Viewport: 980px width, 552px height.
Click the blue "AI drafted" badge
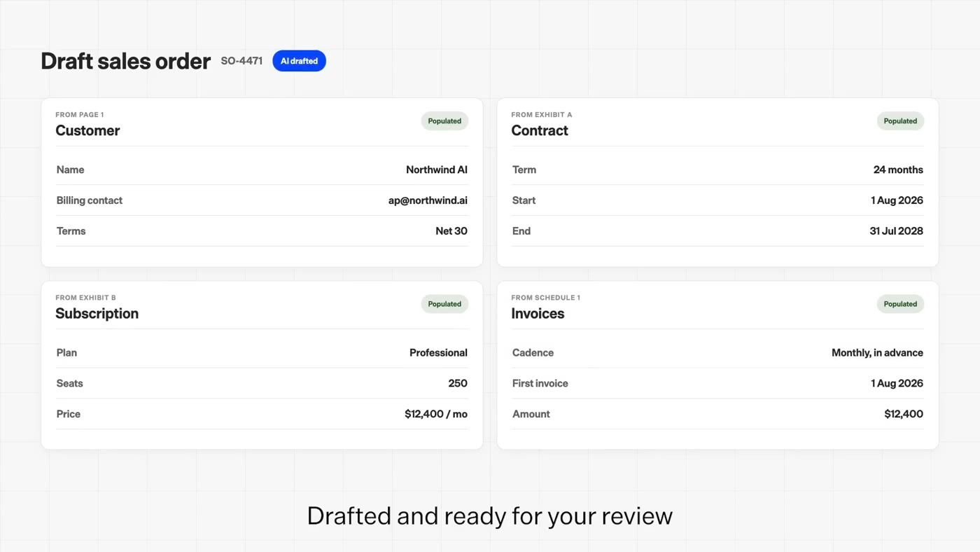coord(299,61)
